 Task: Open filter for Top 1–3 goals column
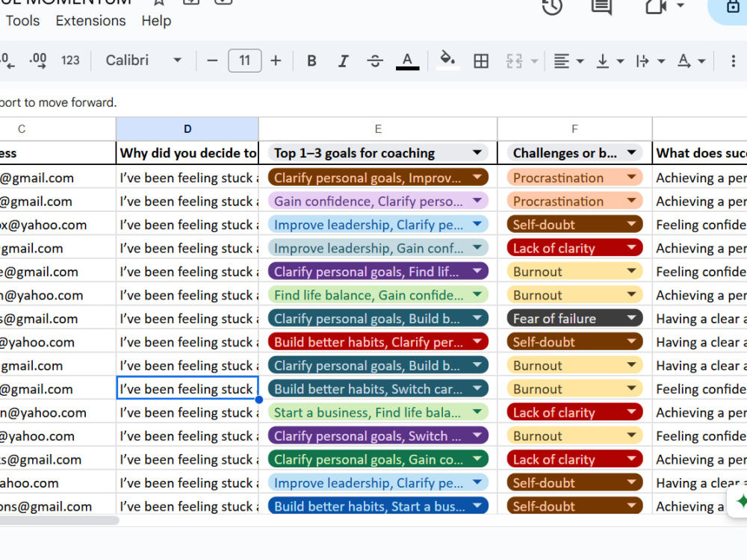[477, 153]
